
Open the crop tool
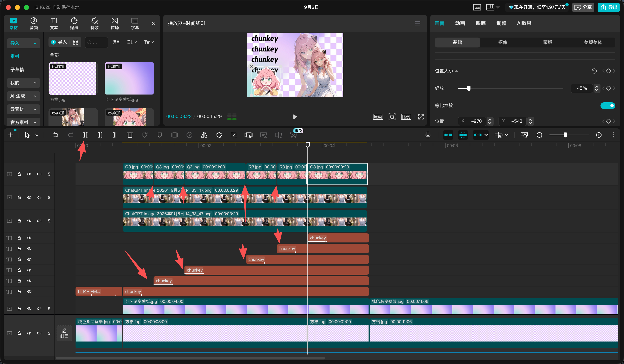click(x=234, y=135)
